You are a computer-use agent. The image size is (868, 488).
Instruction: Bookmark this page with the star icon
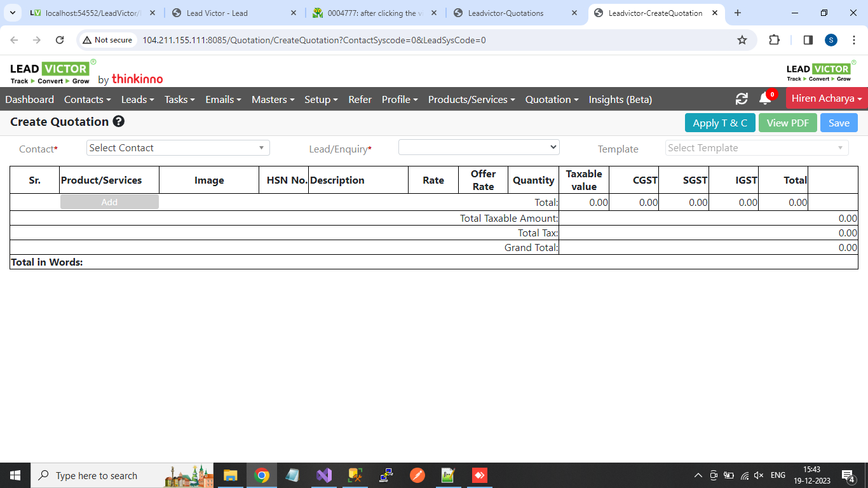pyautogui.click(x=742, y=40)
